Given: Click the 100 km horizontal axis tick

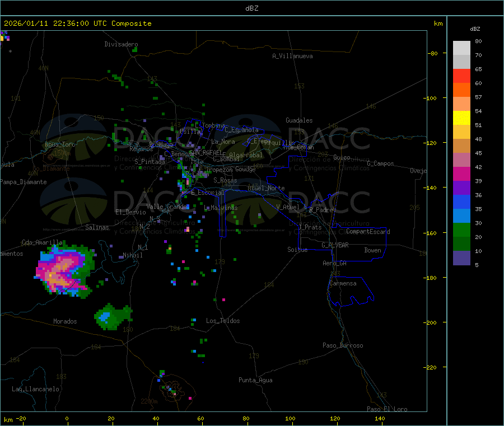Looking at the screenshot, I should (290, 418).
